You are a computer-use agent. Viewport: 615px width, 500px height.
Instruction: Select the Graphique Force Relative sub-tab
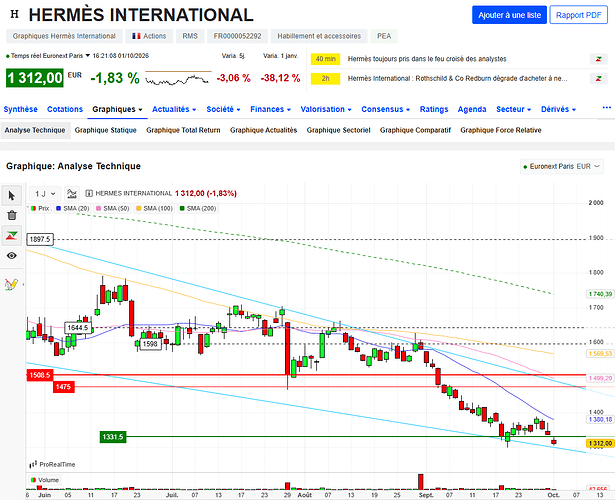(501, 130)
